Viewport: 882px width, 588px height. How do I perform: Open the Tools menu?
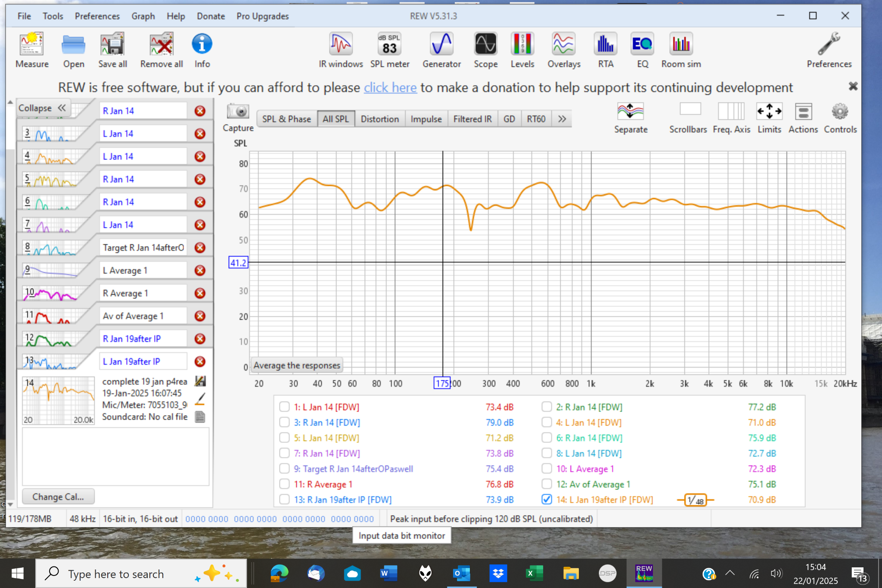coord(53,16)
